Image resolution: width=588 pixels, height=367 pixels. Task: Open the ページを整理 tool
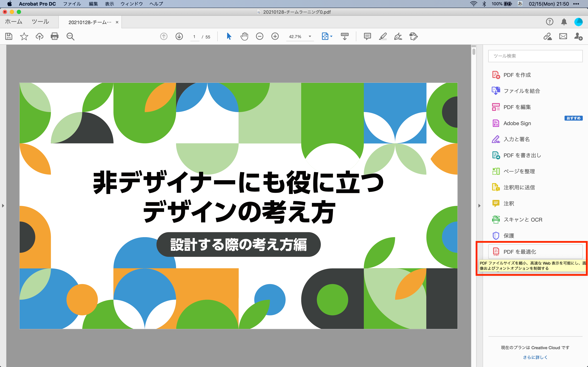point(519,171)
